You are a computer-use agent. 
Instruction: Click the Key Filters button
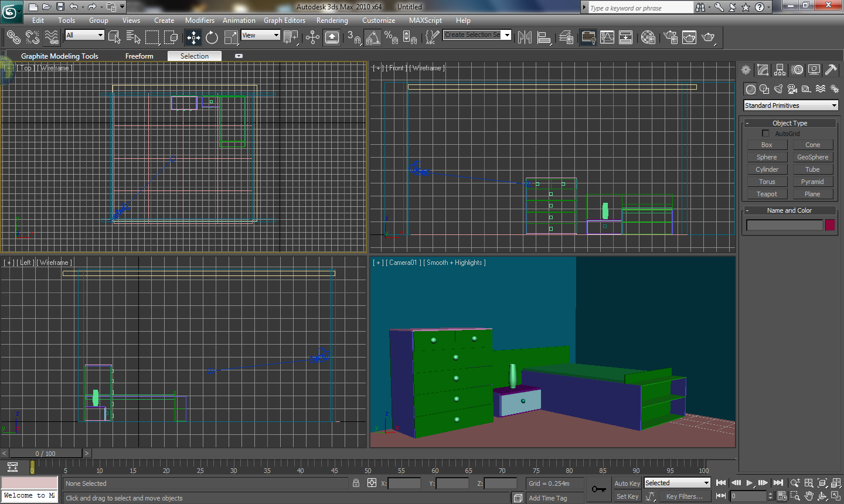[684, 496]
